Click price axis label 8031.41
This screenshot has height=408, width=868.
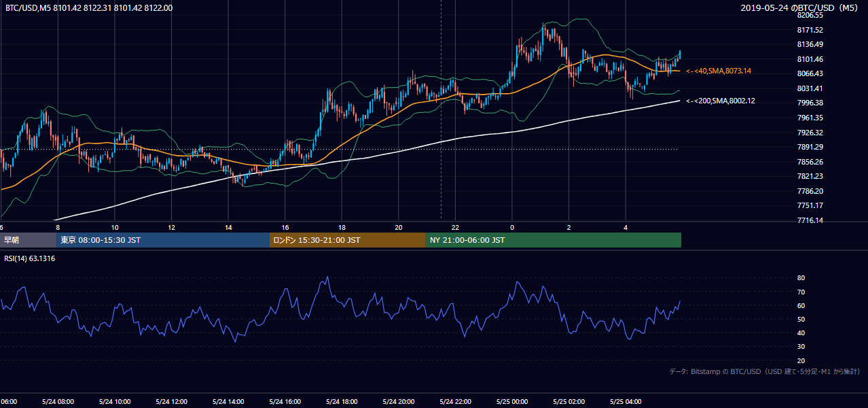click(810, 88)
